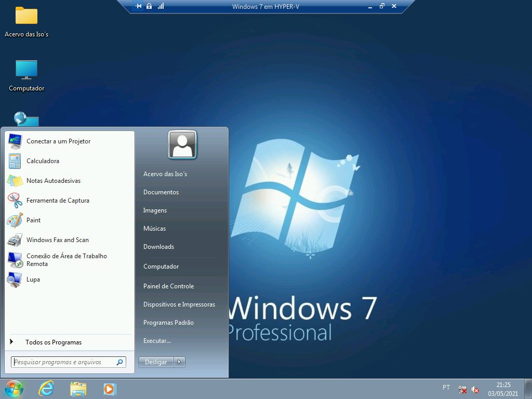Click Executar... in Start menu
The height and width of the screenshot is (399, 532).
click(157, 341)
